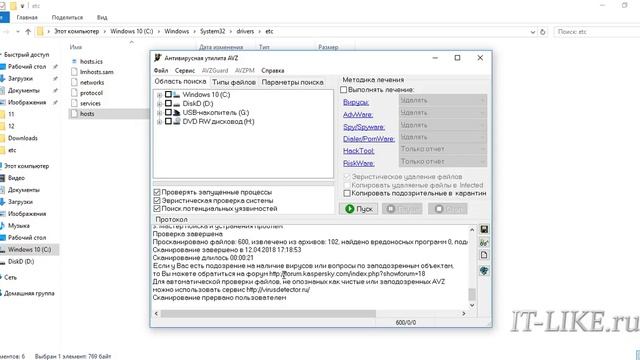Click the System32 segment in the address bar
Image resolution: width=640 pixels, height=360 pixels.
(213, 31)
